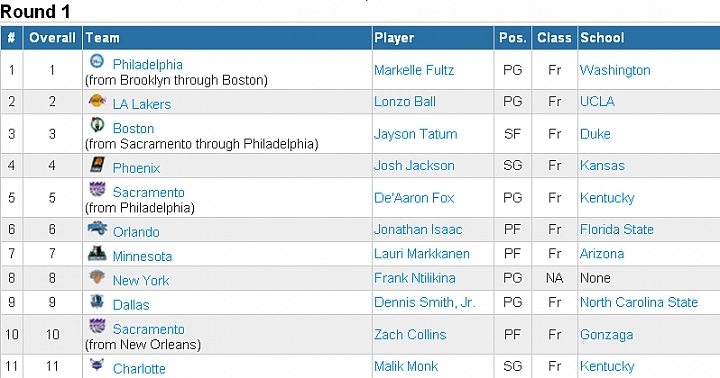Viewport: 720px width, 378px height.
Task: Click the Orlando Magic team logo
Action: click(x=97, y=228)
